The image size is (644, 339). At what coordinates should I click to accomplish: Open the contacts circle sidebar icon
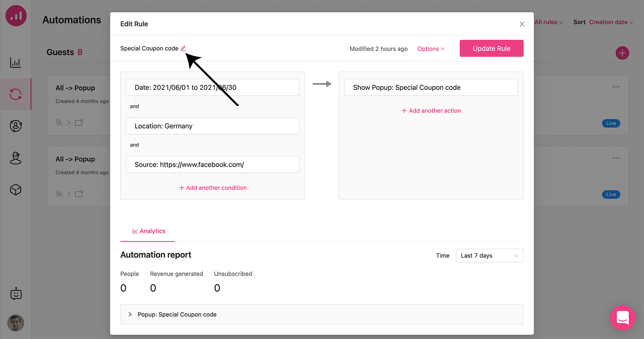point(16,126)
